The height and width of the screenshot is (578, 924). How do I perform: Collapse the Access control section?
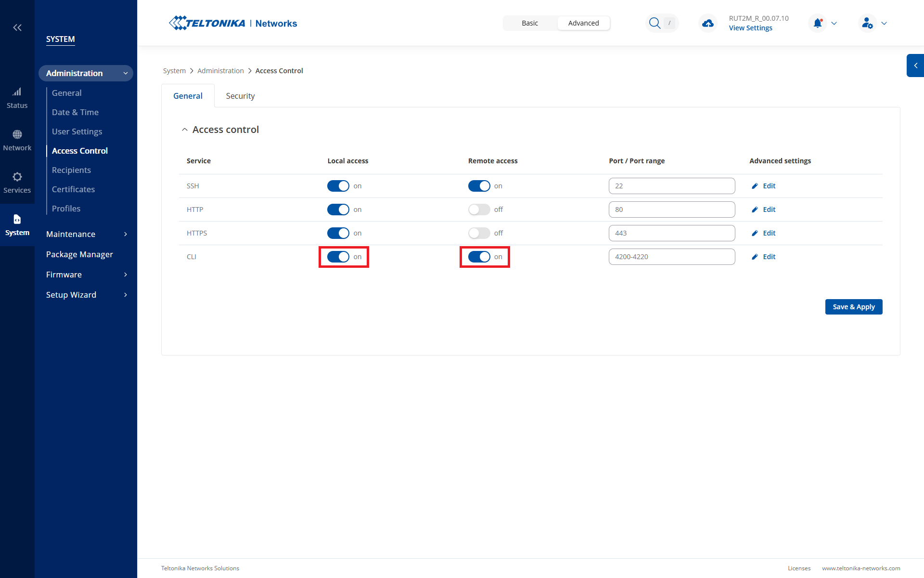[185, 130]
